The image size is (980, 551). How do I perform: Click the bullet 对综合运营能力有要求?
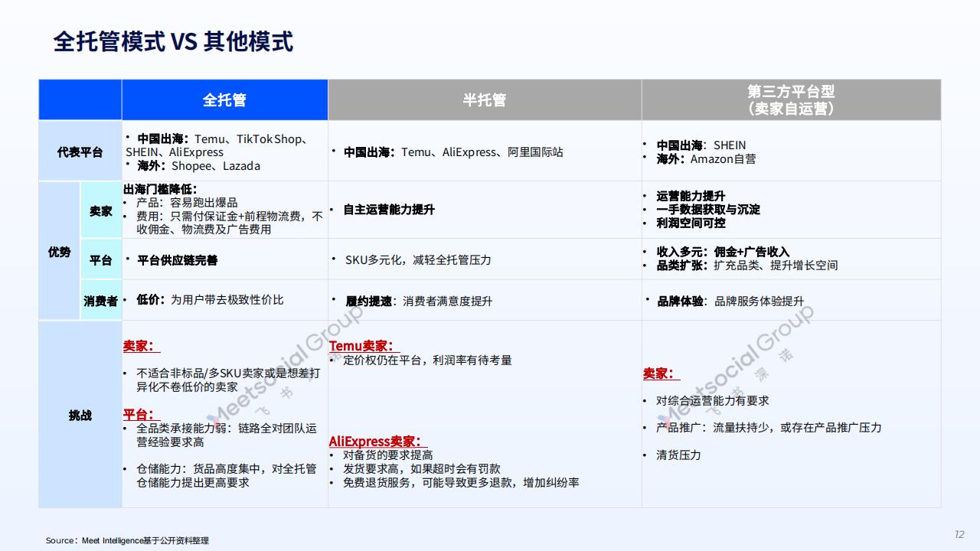(x=713, y=401)
